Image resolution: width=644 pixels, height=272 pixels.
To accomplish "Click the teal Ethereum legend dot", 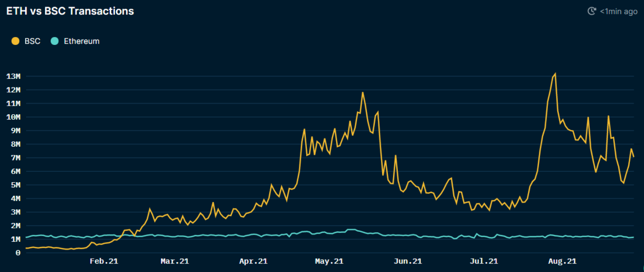I will [x=54, y=41].
